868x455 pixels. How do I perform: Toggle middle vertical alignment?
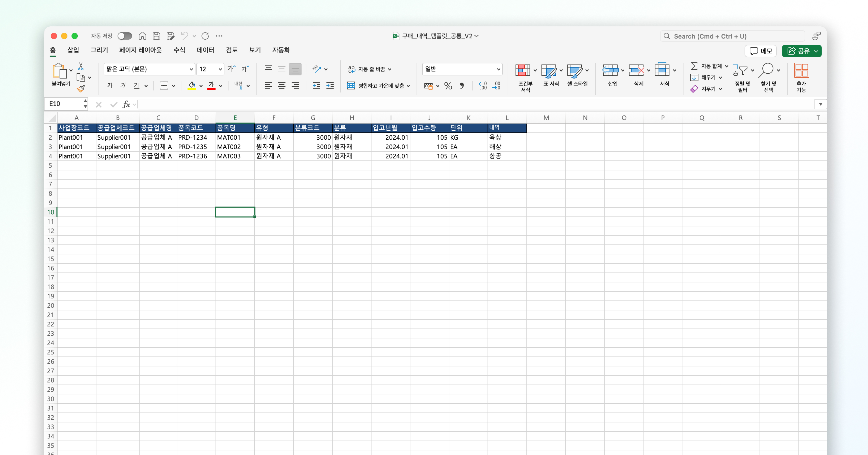(282, 69)
